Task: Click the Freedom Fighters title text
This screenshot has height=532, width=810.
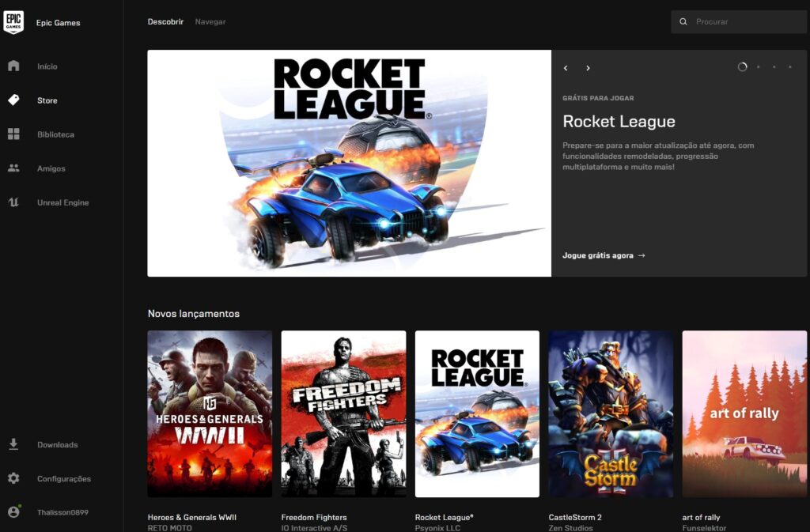Action: point(314,517)
